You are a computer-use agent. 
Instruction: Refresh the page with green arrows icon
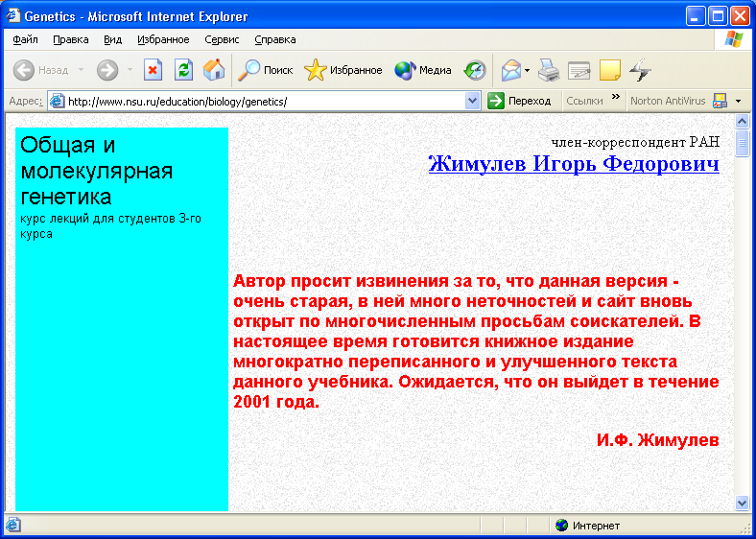pos(183,70)
